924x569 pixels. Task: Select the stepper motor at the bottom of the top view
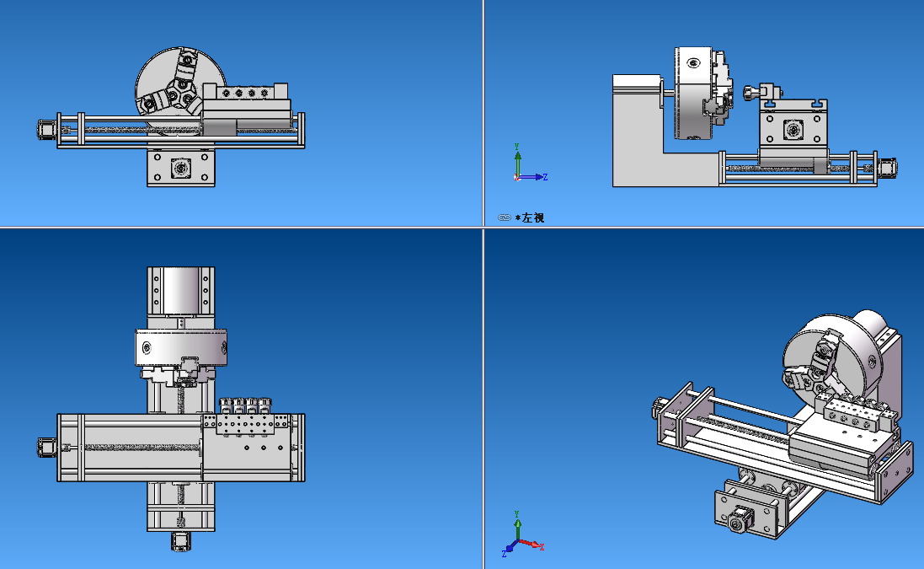(181, 540)
